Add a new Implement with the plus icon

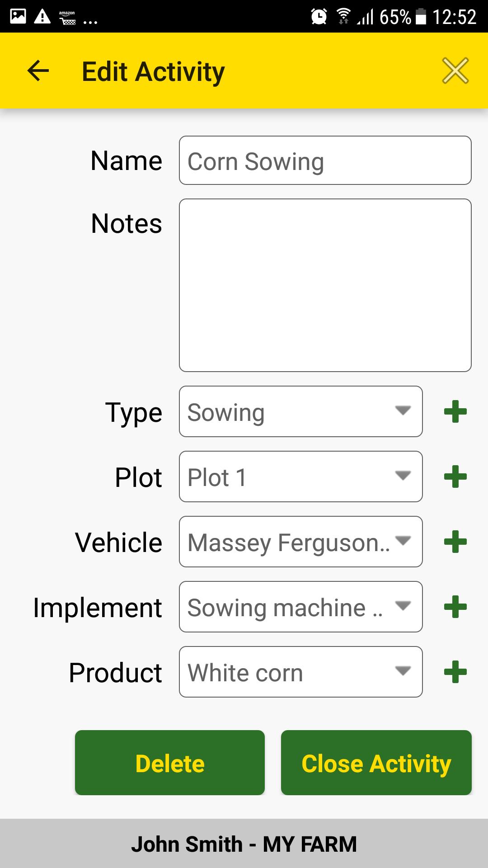tap(455, 607)
